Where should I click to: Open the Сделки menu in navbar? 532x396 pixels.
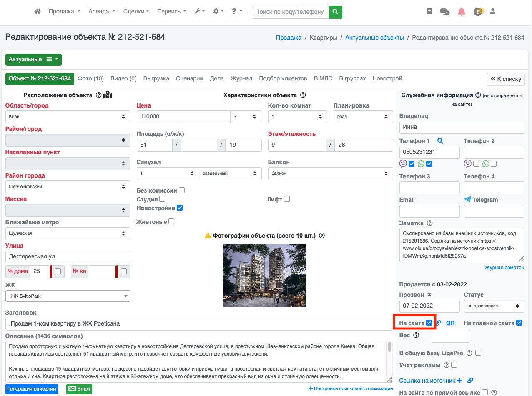click(x=136, y=12)
